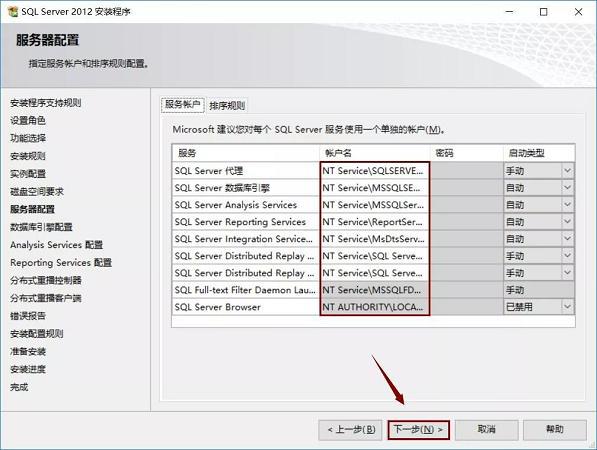Open startup type dropdown for SQL Server Browser
Viewport: 597px width, 450px height.
[x=567, y=307]
